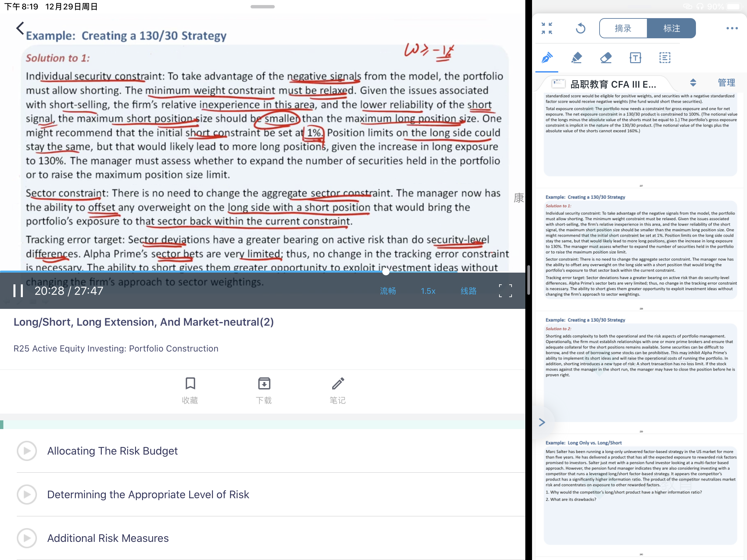Expand the document switcher up-down arrows

pyautogui.click(x=693, y=83)
